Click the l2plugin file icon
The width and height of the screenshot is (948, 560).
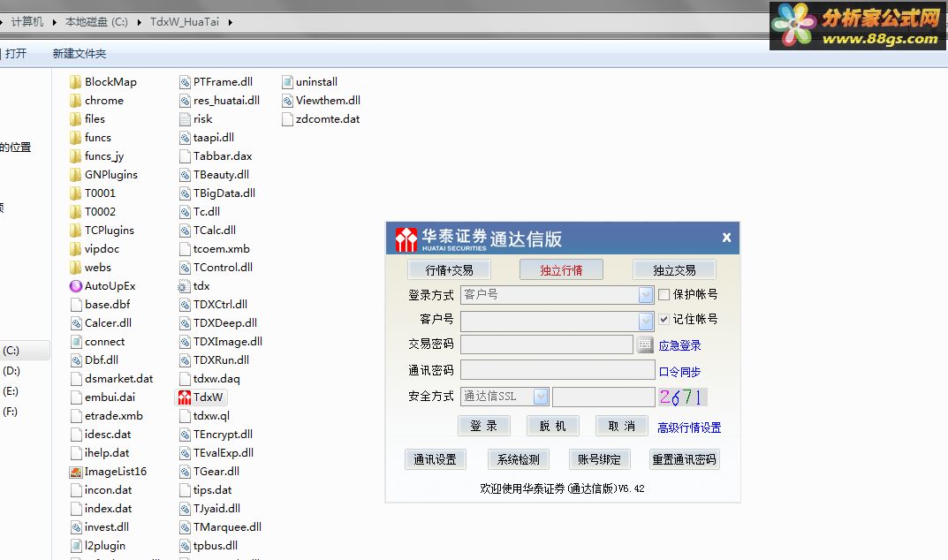pyautogui.click(x=76, y=546)
